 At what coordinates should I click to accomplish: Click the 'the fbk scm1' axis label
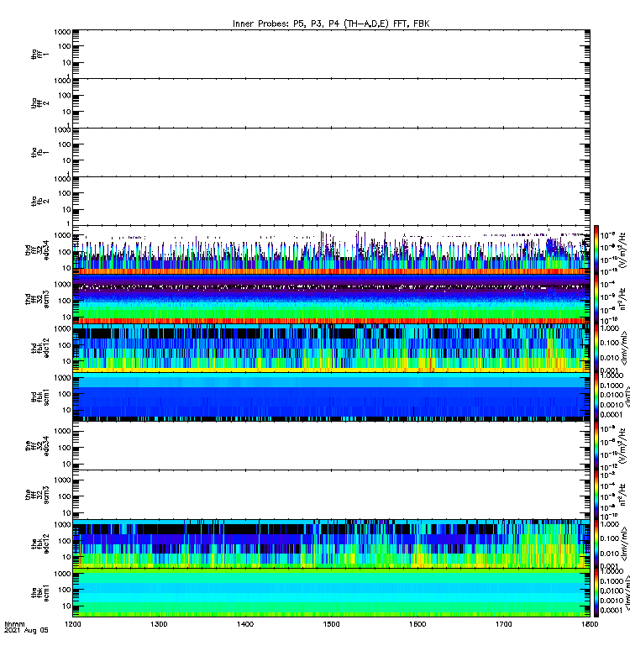click(x=39, y=592)
